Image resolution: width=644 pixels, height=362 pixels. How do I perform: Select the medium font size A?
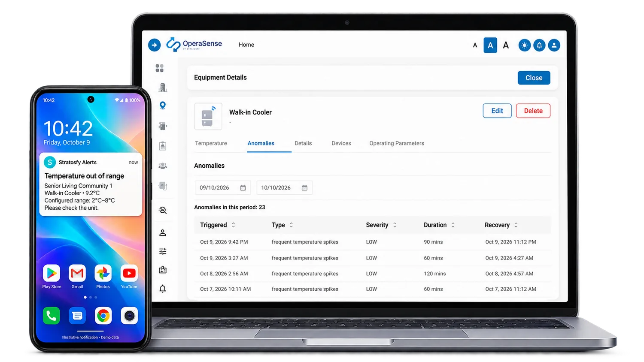point(490,45)
